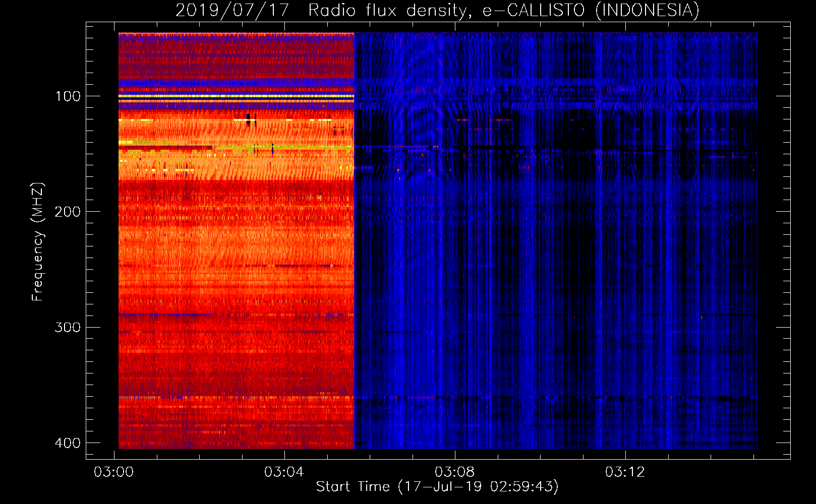Click the 100 frequency tick label

point(68,96)
